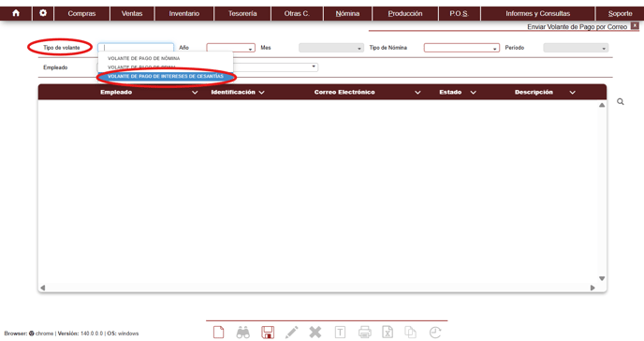Screen dimensions: 644x341
Task: Open the Tesorería menu
Action: [x=242, y=13]
